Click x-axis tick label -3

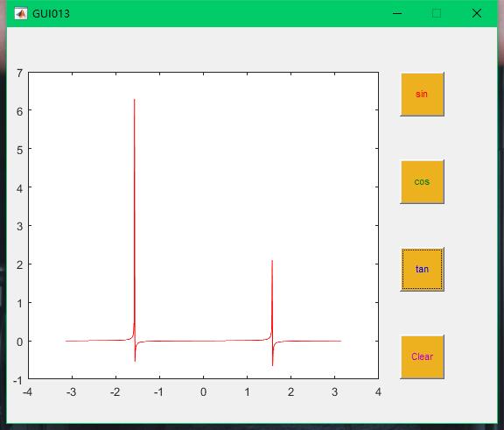[72, 392]
